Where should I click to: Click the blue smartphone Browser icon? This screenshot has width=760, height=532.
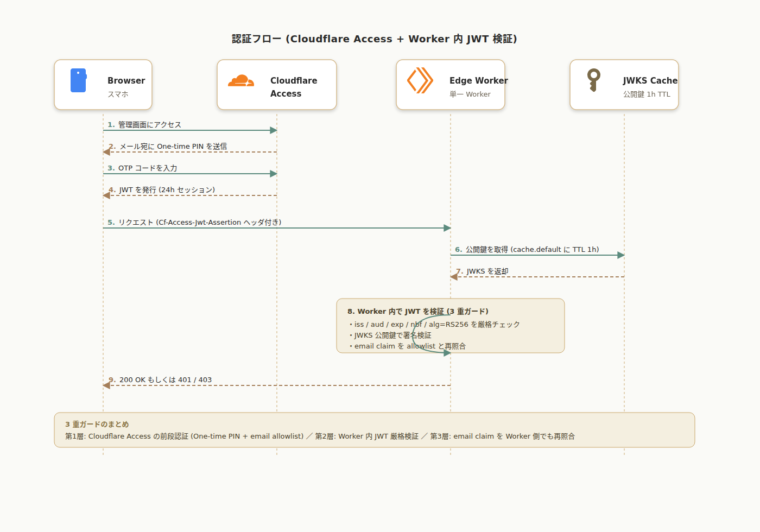(79, 80)
